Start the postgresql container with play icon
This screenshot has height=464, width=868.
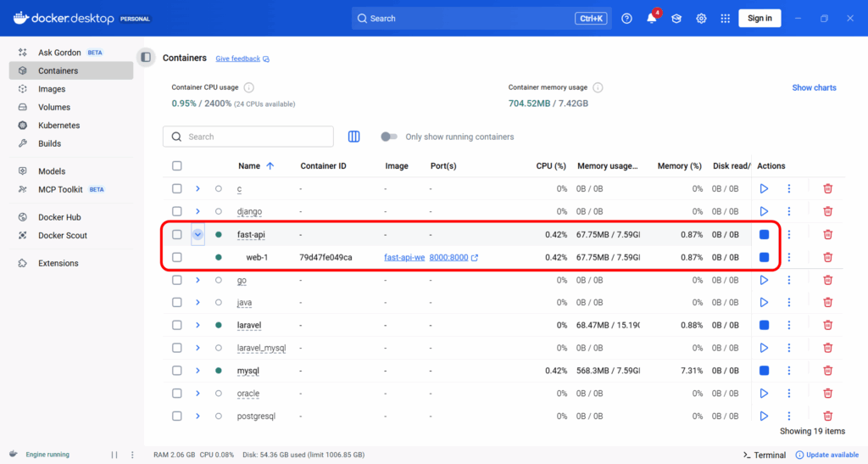764,416
